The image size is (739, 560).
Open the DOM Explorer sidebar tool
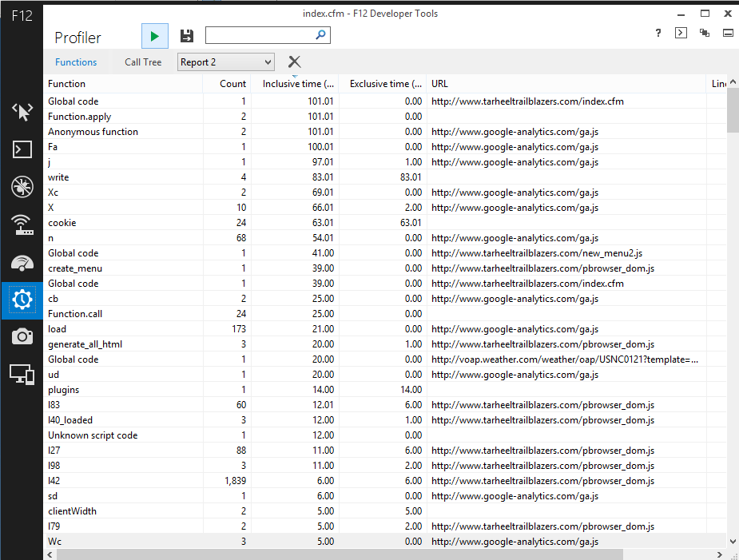click(22, 112)
